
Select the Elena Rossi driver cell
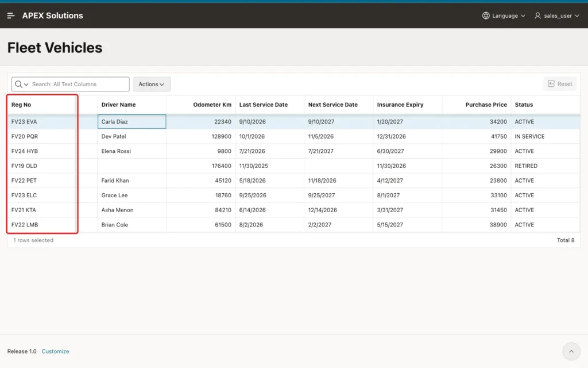(131, 151)
